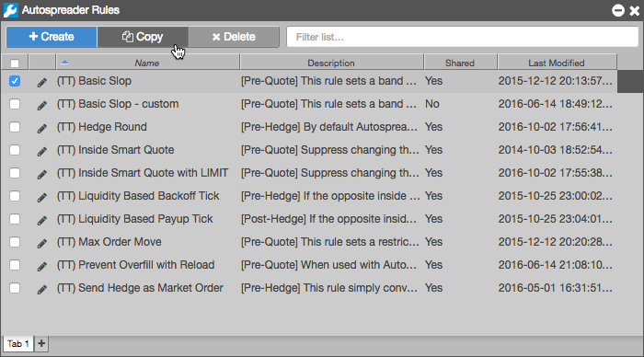This screenshot has height=357, width=644.
Task: Add a new tab with the plus icon
Action: (41, 343)
